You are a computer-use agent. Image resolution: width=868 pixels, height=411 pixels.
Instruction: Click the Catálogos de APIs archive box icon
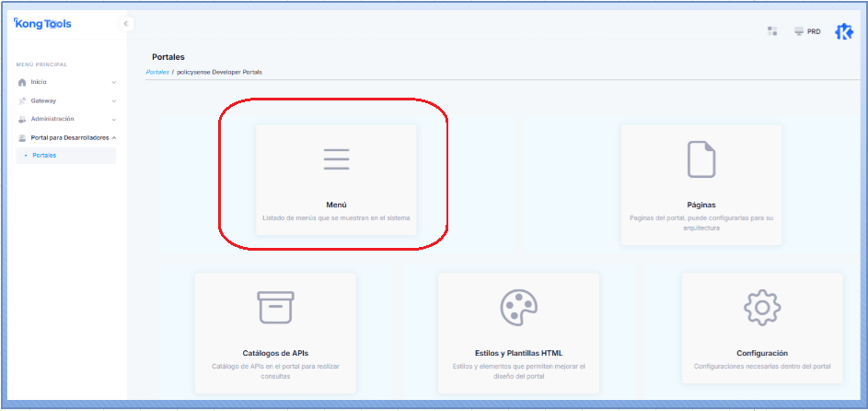pyautogui.click(x=275, y=306)
